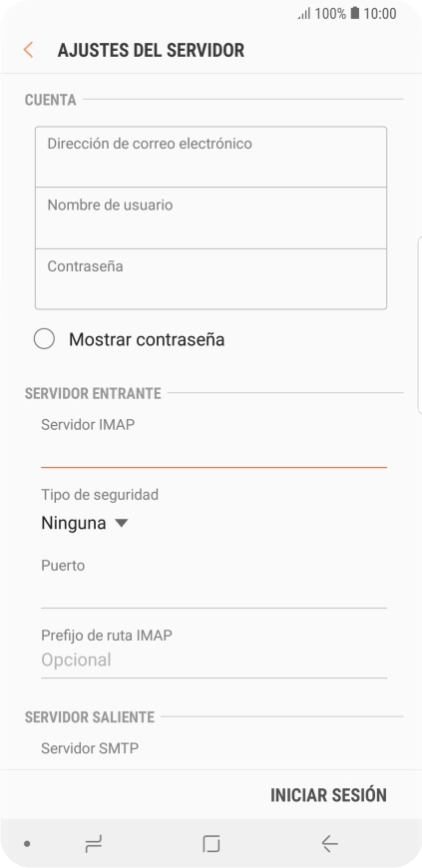
Task: Tap the battery icon in status bar
Action: [354, 13]
